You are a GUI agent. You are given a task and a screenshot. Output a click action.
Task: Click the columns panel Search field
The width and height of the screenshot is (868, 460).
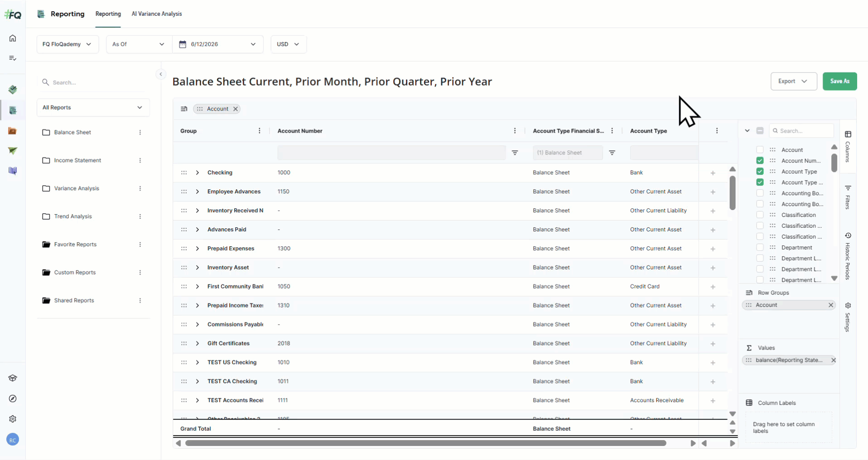(x=801, y=131)
